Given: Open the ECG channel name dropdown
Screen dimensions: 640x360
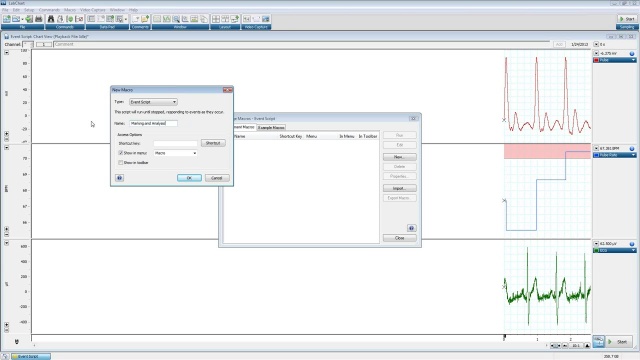Looking at the screenshot, I should (x=633, y=250).
